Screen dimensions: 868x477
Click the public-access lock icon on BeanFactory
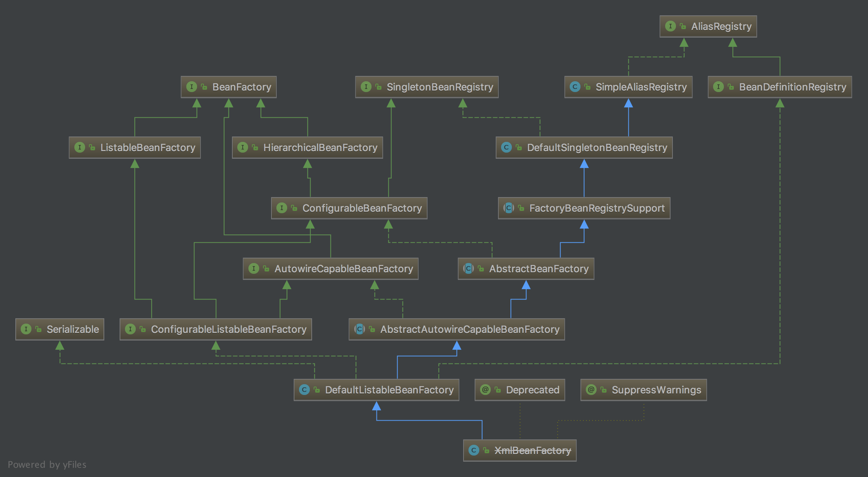tap(204, 87)
